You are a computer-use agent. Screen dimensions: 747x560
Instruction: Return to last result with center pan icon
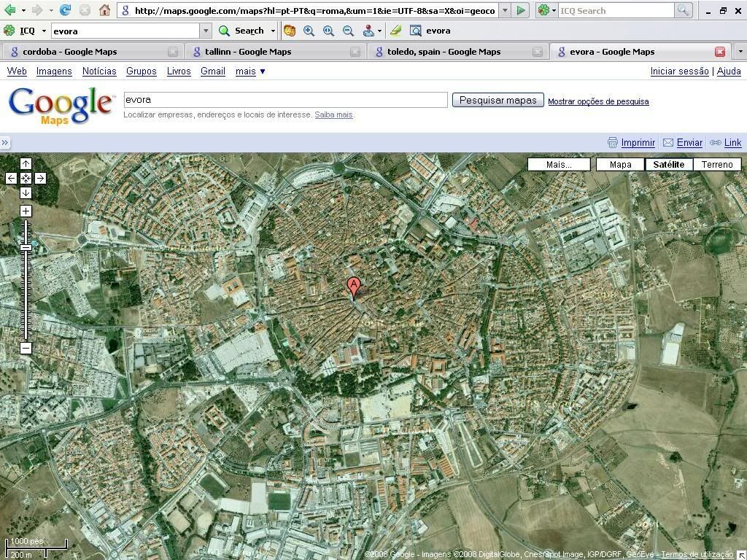tap(26, 178)
